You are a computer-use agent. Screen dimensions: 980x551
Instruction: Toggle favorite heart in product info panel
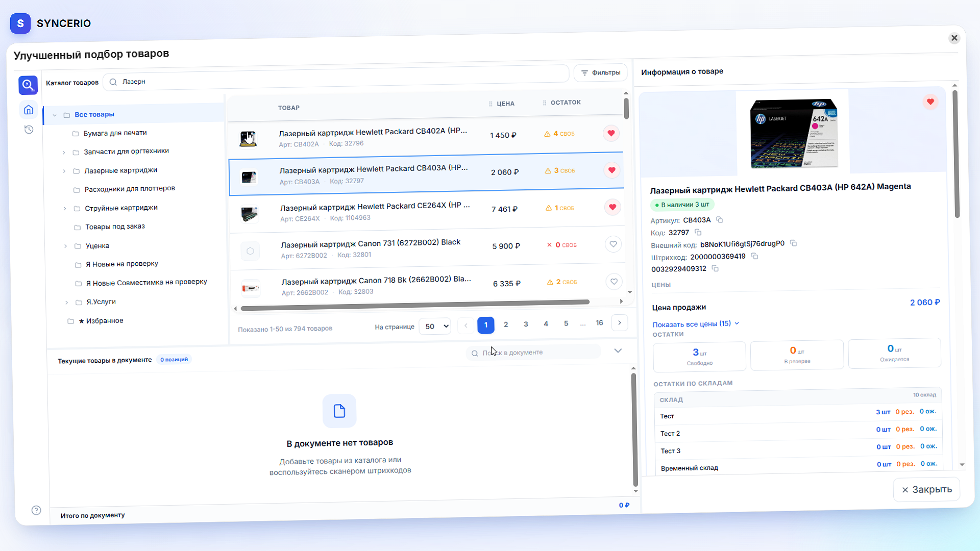930,102
